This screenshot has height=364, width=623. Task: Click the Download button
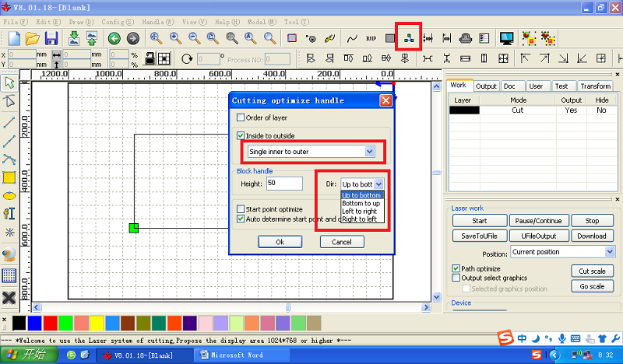coord(592,236)
